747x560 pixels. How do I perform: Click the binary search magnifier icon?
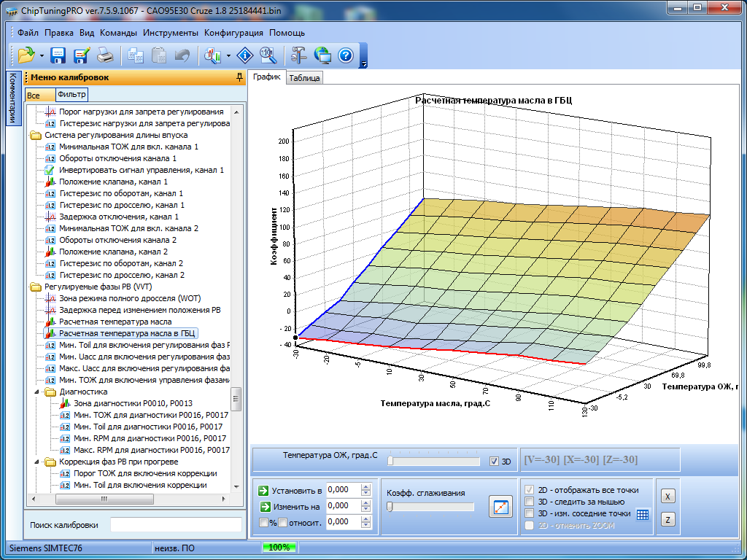268,55
